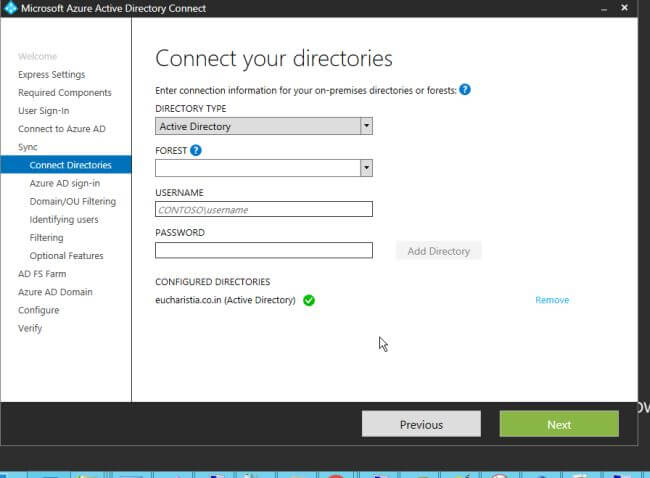
Task: Click the Connect your directories heading
Action: pyautogui.click(x=274, y=58)
